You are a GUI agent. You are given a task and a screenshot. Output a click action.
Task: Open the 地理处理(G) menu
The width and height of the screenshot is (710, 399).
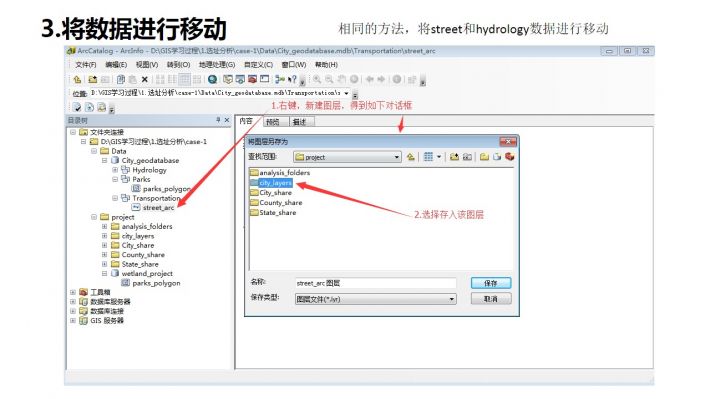(217, 65)
